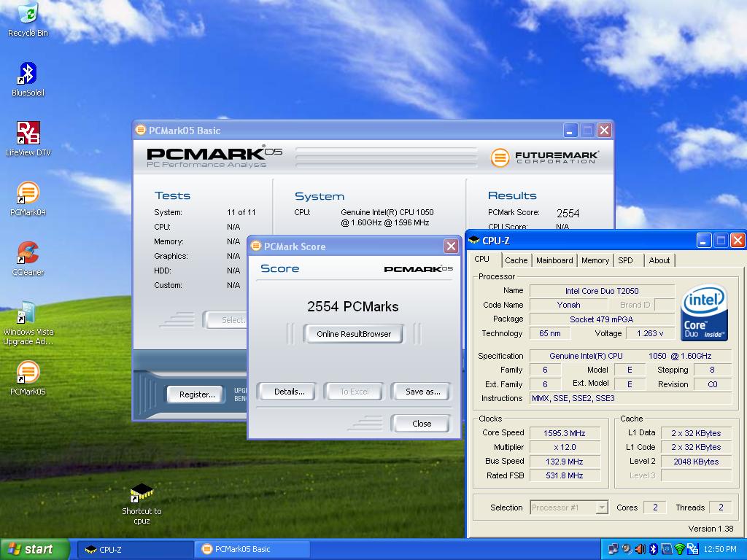Screen dimensions: 747x560
Task: Click the Core Speed value 1595.3 MHz
Action: tap(565, 433)
